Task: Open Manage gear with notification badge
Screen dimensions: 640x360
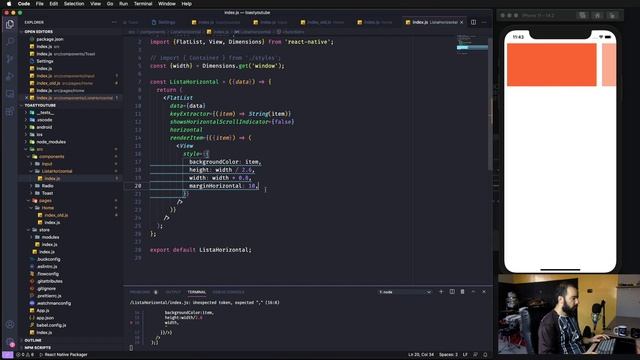Action: [x=10, y=342]
